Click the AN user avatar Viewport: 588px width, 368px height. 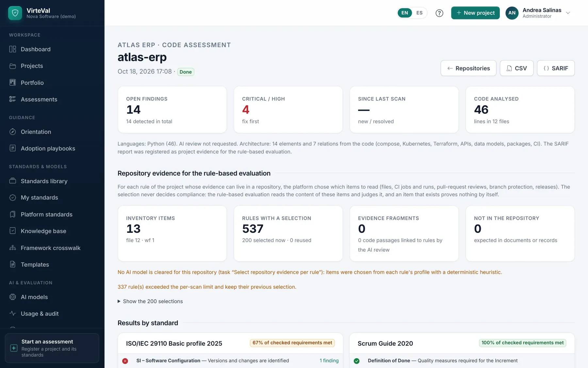tap(512, 13)
